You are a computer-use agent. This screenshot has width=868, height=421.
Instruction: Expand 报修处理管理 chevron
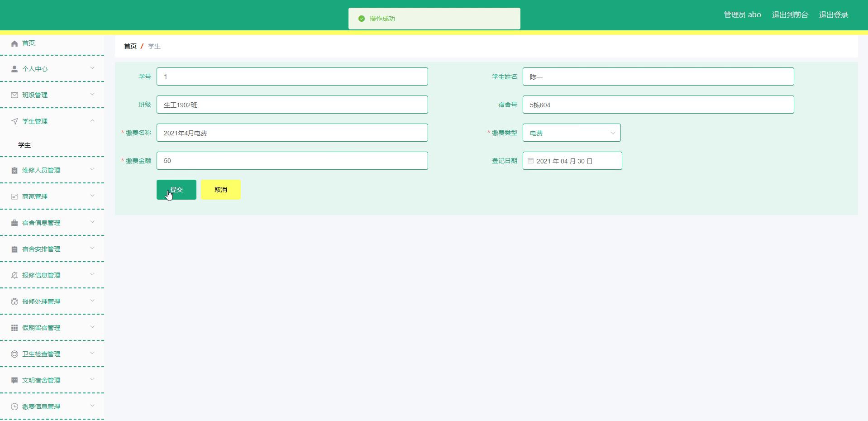tap(92, 301)
